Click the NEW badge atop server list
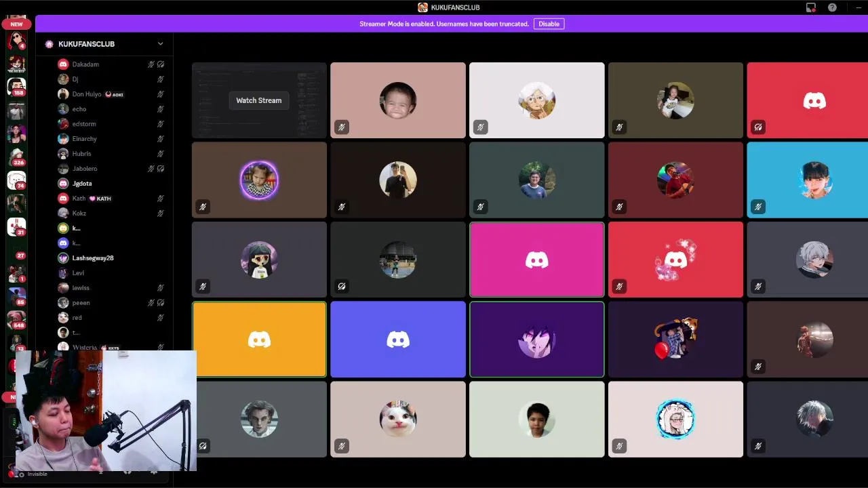 pyautogui.click(x=16, y=24)
